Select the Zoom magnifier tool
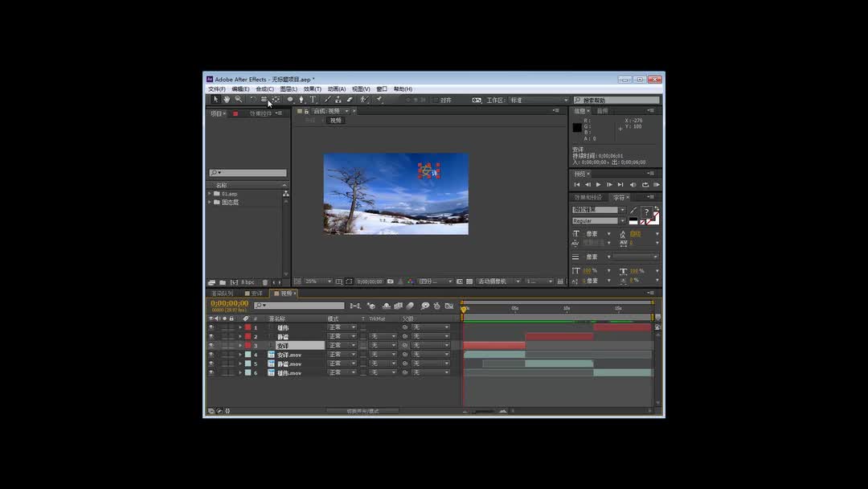The width and height of the screenshot is (868, 489). pyautogui.click(x=238, y=100)
